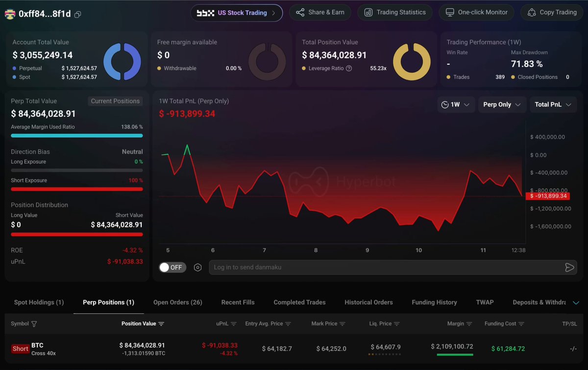Image resolution: width=588 pixels, height=370 pixels.
Task: Sort by Margin column icon
Action: click(x=469, y=324)
